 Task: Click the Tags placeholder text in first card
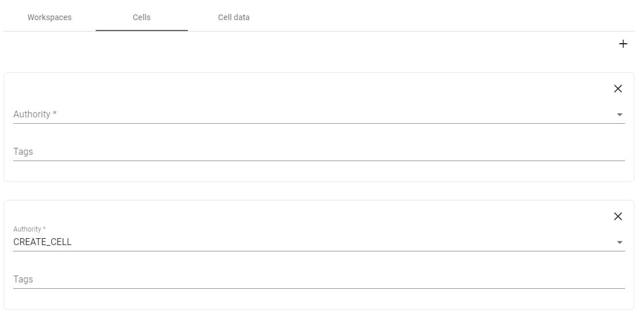[23, 152]
